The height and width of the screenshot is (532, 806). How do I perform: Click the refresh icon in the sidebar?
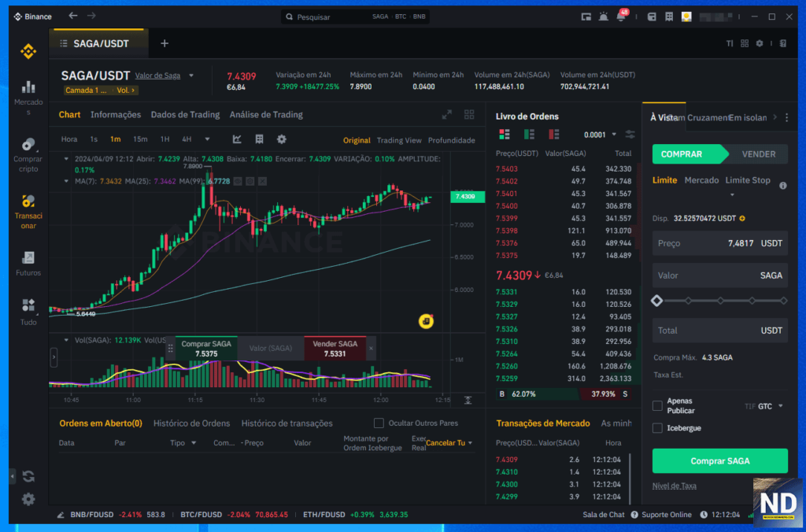[28, 476]
